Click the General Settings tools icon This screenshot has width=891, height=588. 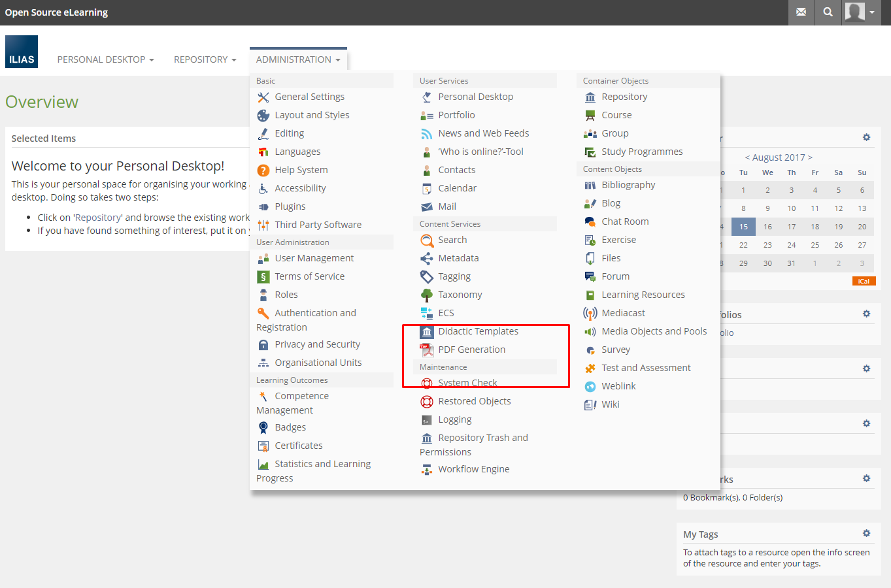[263, 97]
